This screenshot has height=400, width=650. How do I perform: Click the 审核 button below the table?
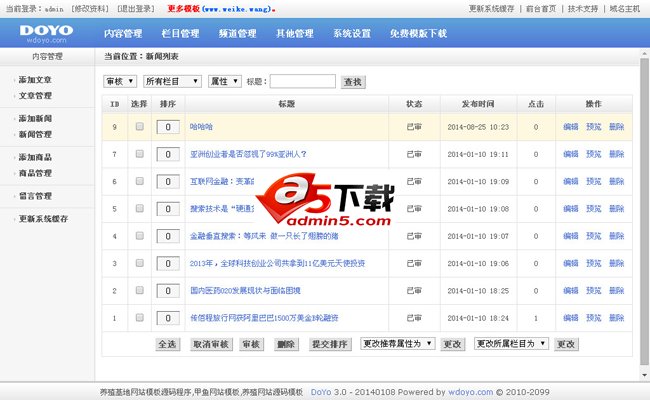251,344
